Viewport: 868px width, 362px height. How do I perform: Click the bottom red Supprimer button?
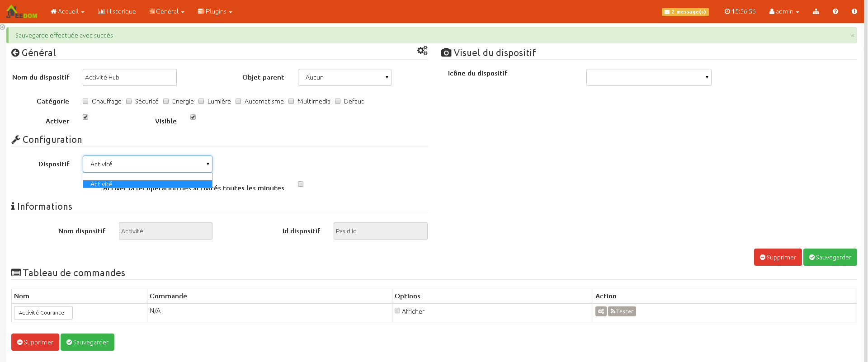tap(35, 342)
